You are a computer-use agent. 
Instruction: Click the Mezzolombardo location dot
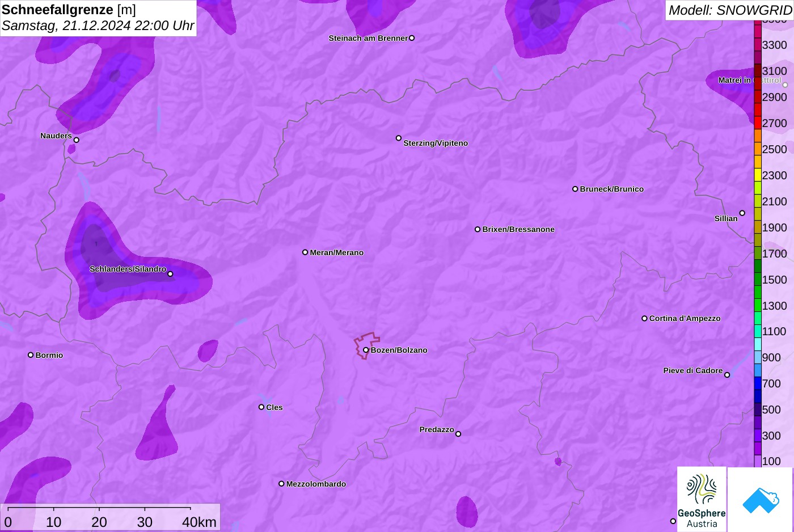pyautogui.click(x=281, y=484)
